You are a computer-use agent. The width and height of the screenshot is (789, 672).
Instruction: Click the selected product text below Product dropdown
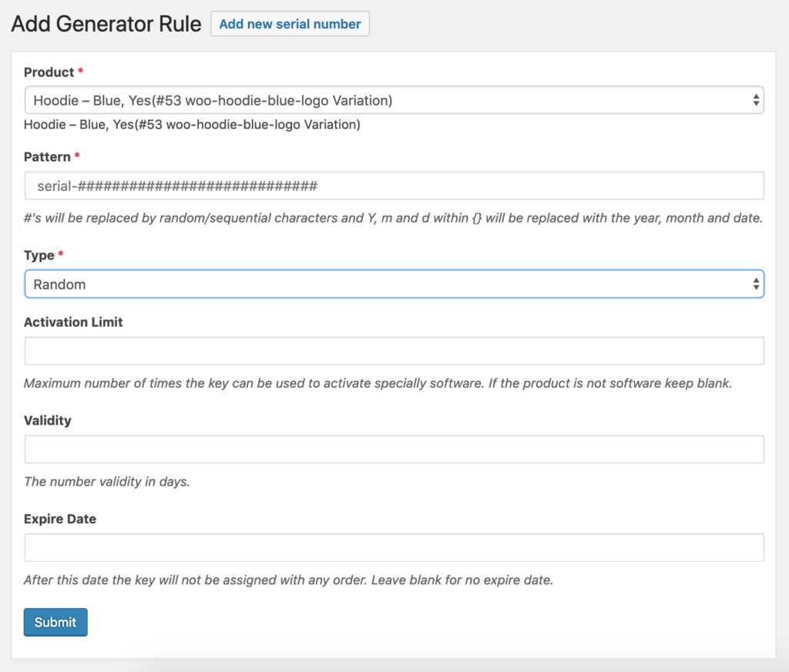tap(192, 125)
